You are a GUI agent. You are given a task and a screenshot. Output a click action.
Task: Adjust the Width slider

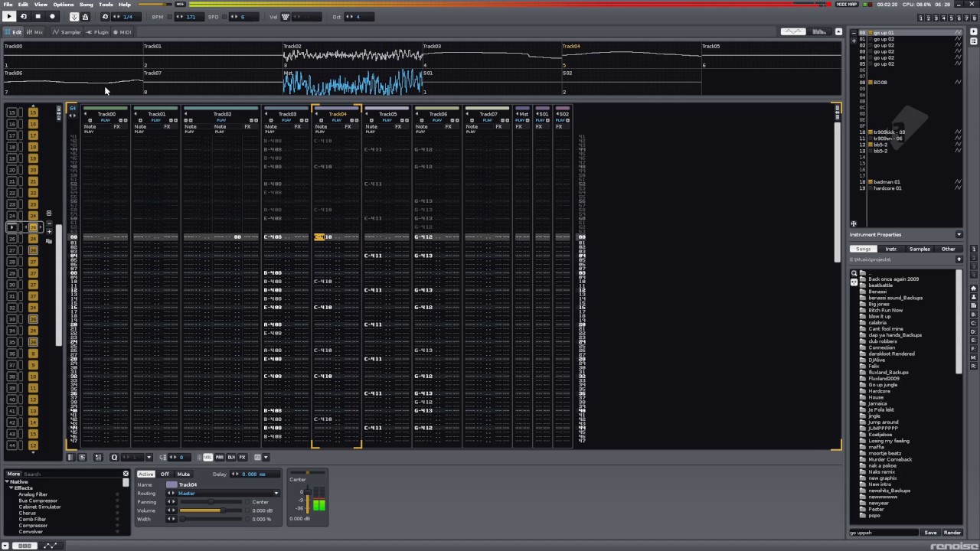coord(211,519)
